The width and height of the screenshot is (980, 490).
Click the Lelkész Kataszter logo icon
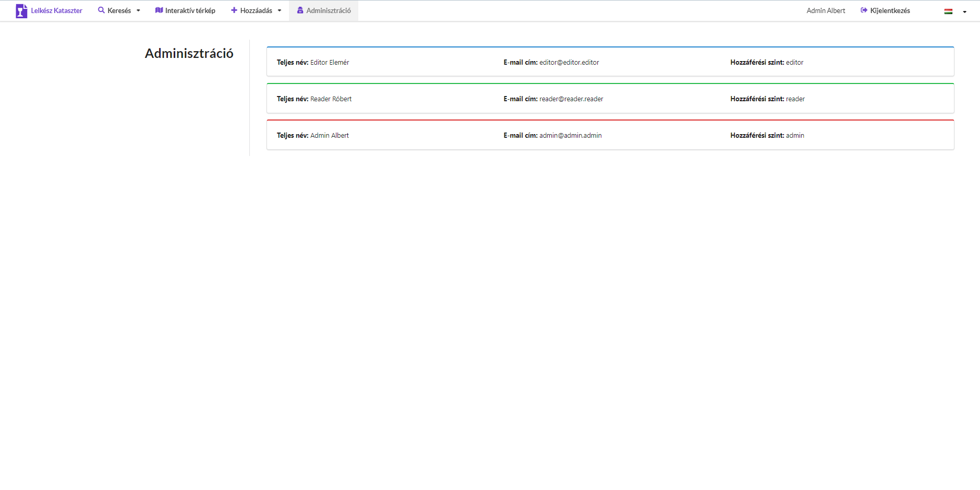[21, 11]
